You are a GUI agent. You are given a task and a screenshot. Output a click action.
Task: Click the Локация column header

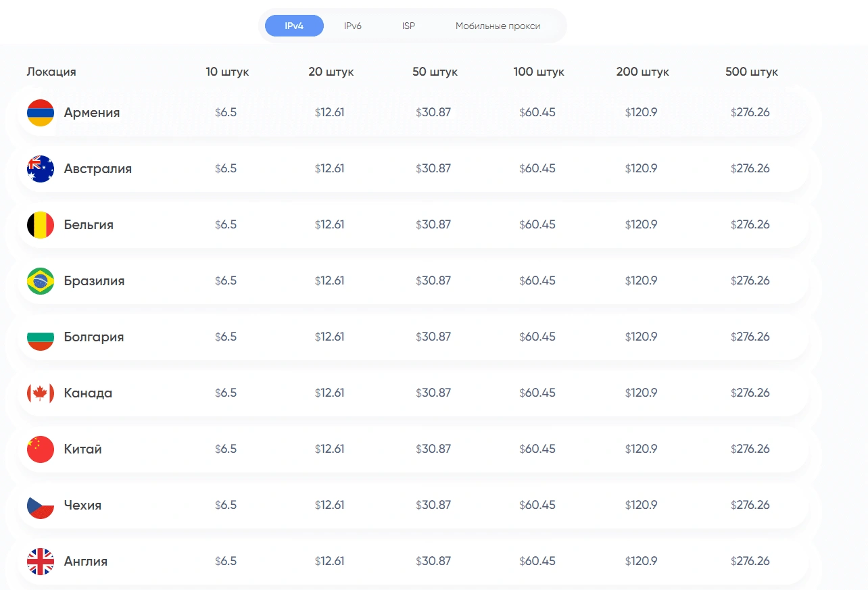pyautogui.click(x=51, y=72)
